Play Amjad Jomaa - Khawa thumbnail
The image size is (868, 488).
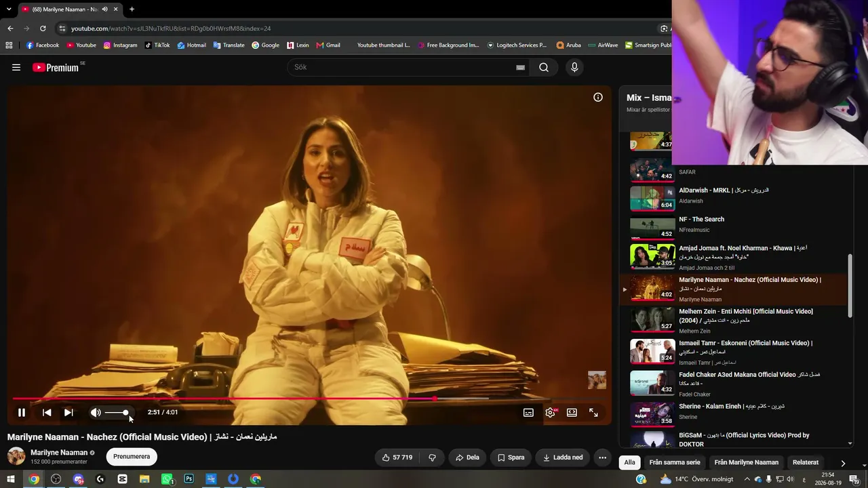coord(652,256)
